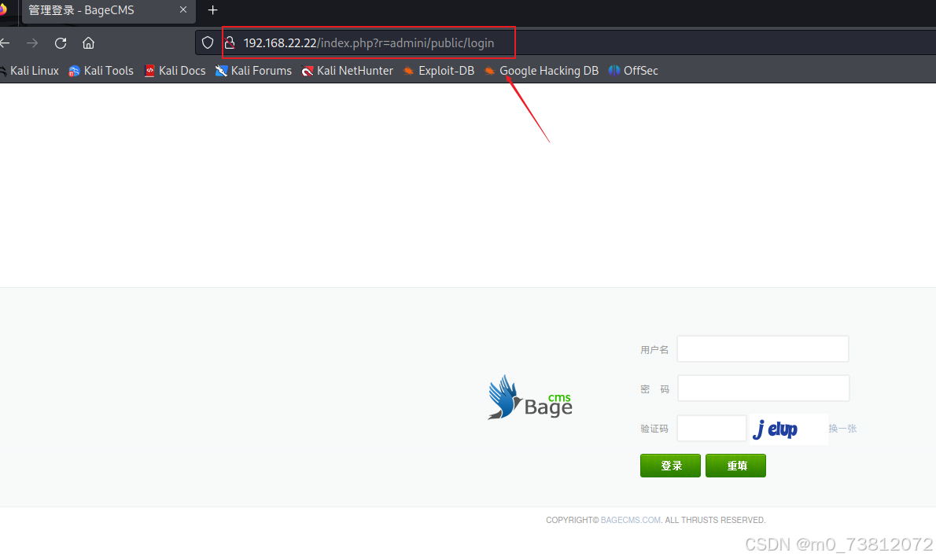The image size is (936, 560).
Task: Click the browser back arrow
Action: [x=5, y=43]
